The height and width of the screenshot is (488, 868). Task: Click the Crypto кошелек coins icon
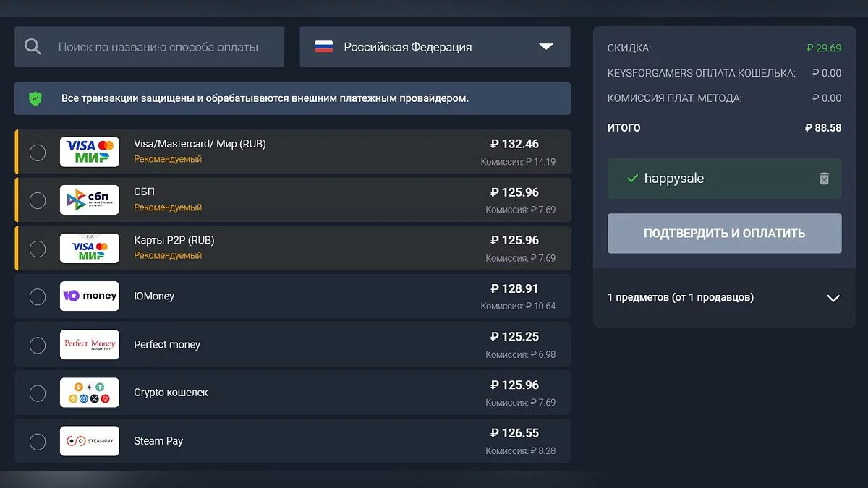click(90, 393)
